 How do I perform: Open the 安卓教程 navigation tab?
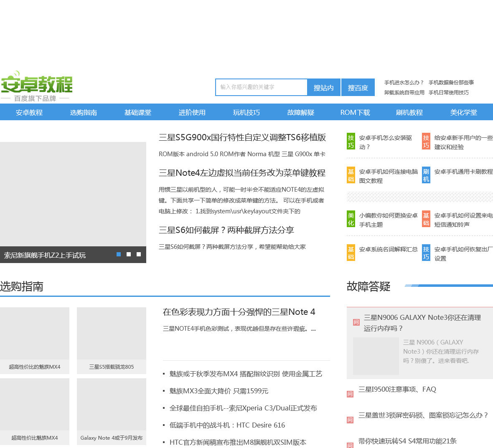tap(29, 112)
